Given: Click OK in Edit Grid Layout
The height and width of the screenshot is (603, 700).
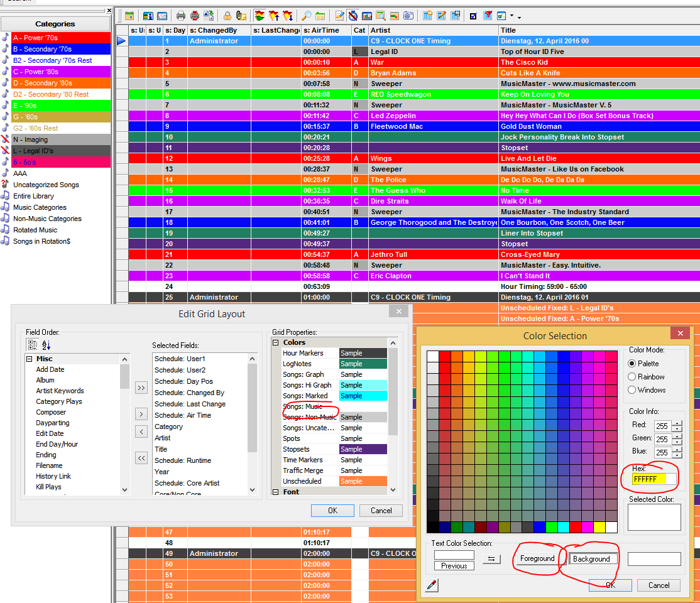Looking at the screenshot, I should (x=332, y=510).
